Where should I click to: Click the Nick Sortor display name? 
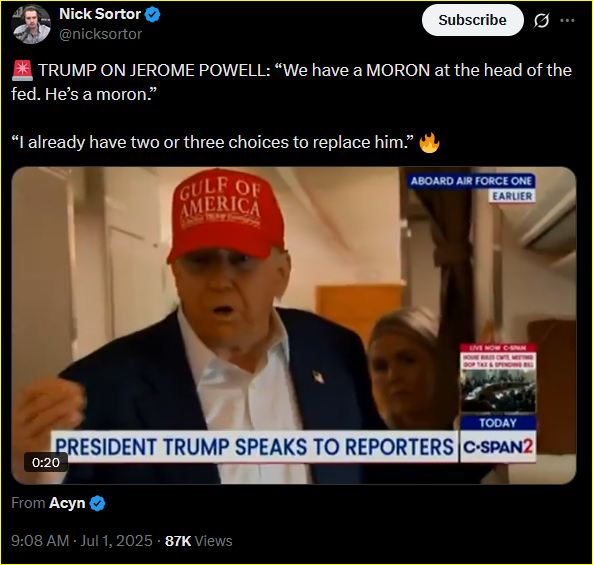tap(100, 14)
